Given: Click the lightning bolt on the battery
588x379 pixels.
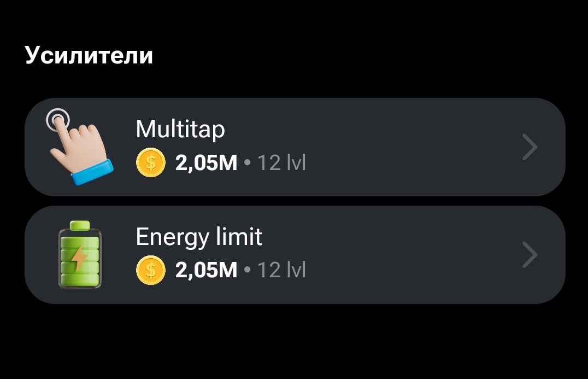Looking at the screenshot, I should [79, 258].
